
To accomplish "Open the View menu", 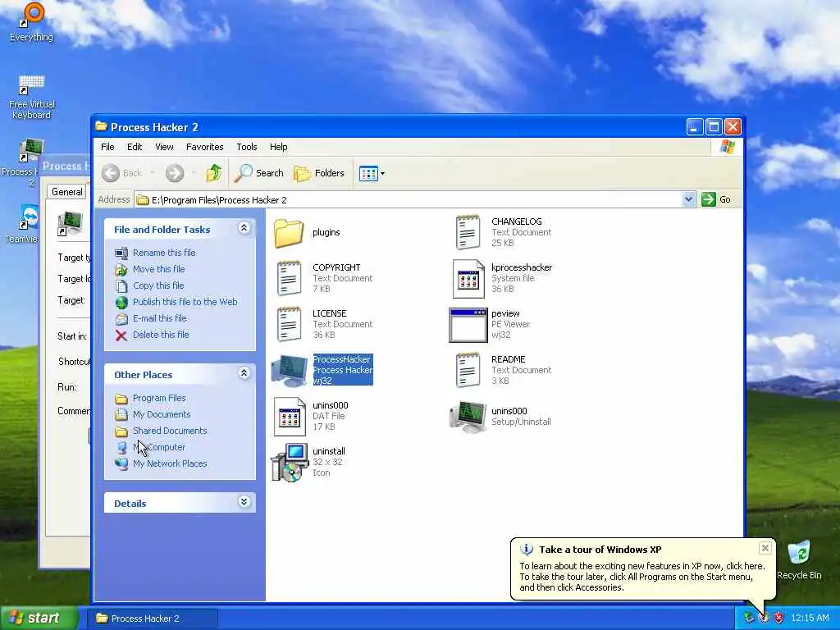I will [x=164, y=147].
